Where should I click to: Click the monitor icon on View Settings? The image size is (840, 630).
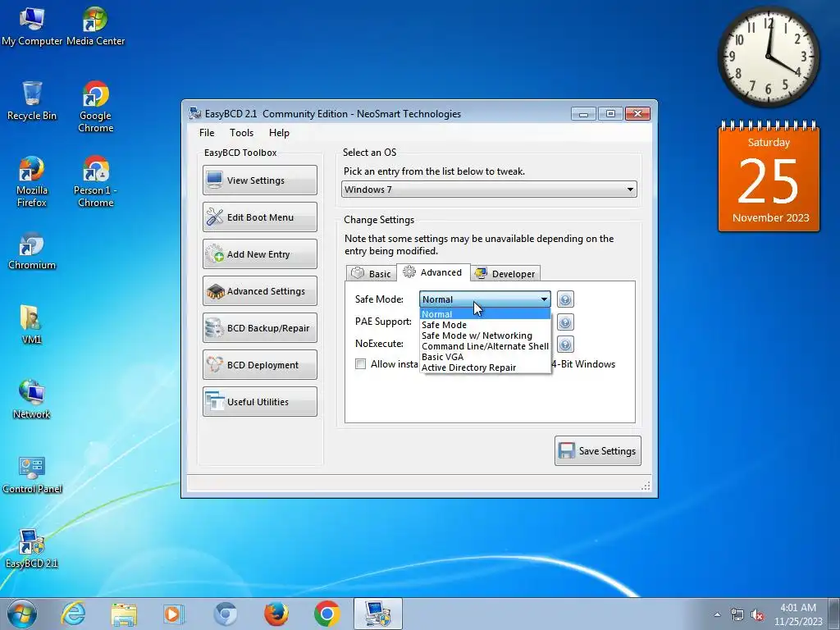click(215, 180)
